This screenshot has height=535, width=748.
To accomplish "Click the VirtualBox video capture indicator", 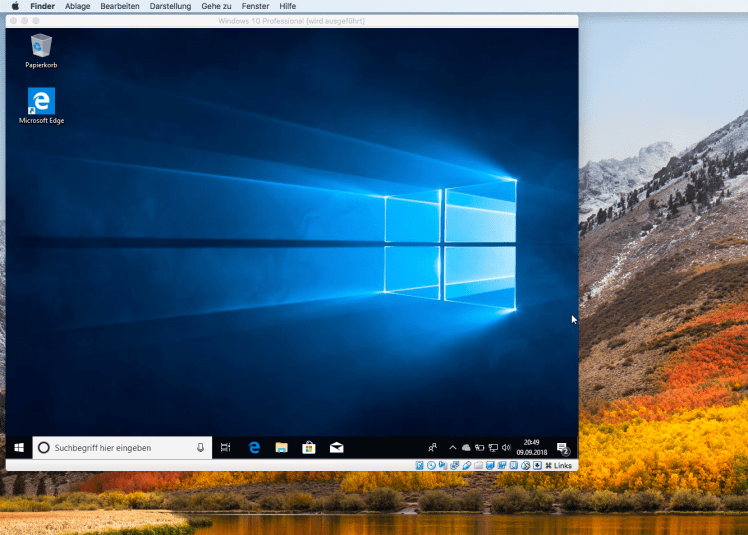I will (x=502, y=465).
